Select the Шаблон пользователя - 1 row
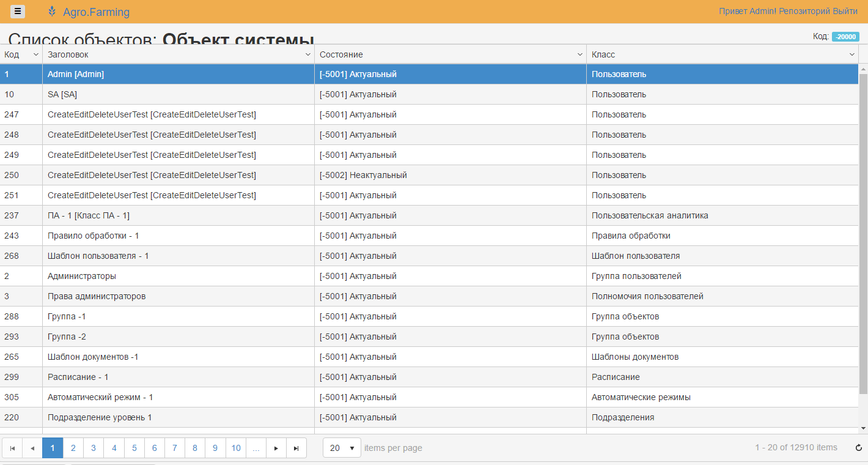The width and height of the screenshot is (868, 465). point(429,256)
